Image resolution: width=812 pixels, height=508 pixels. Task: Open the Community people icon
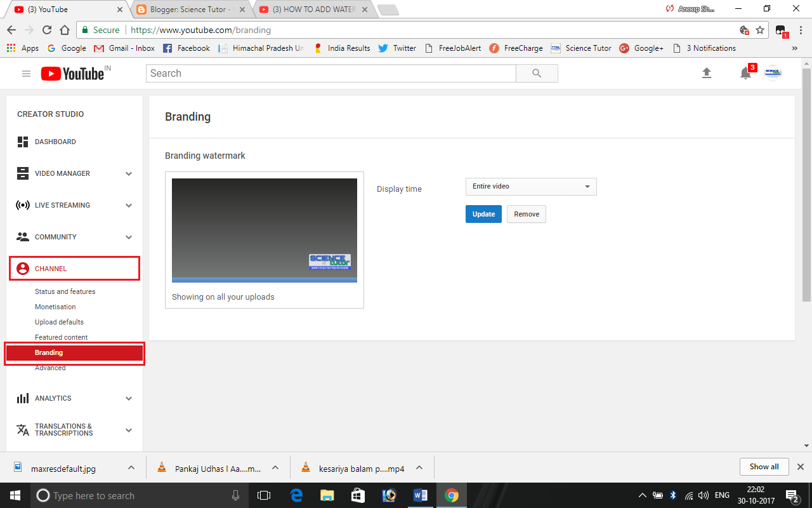coord(23,236)
